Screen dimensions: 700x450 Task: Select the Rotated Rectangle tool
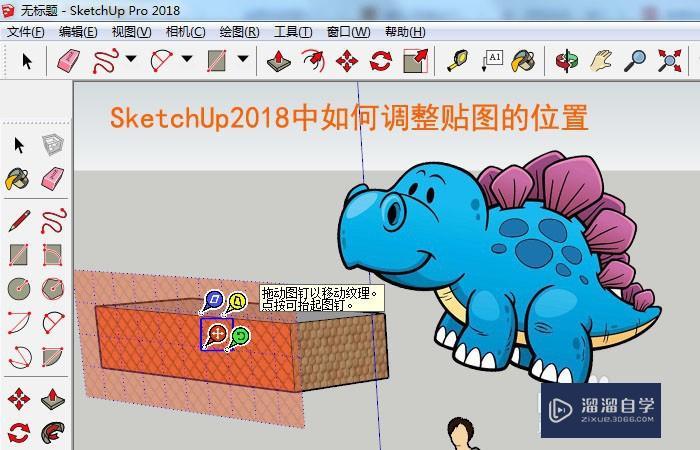[52, 255]
